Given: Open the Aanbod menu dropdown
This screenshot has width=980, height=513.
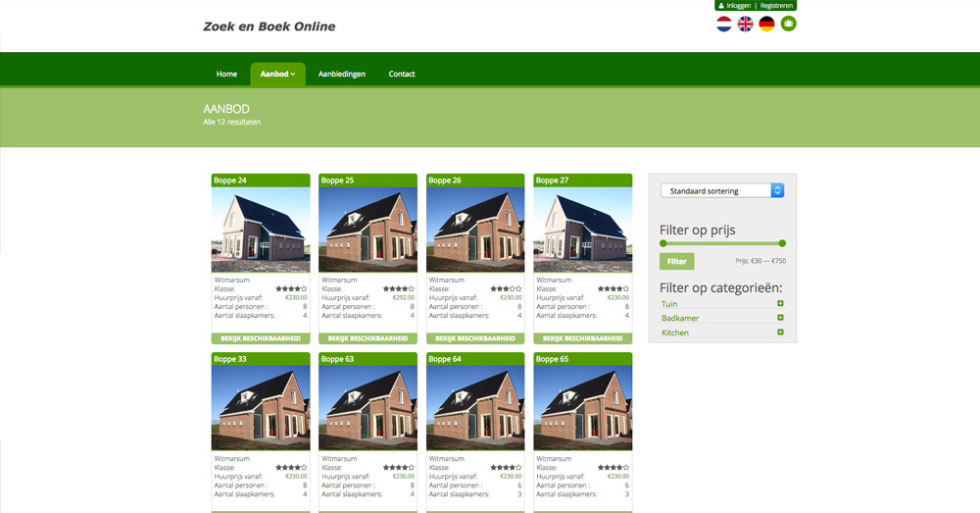Looking at the screenshot, I should (x=277, y=74).
